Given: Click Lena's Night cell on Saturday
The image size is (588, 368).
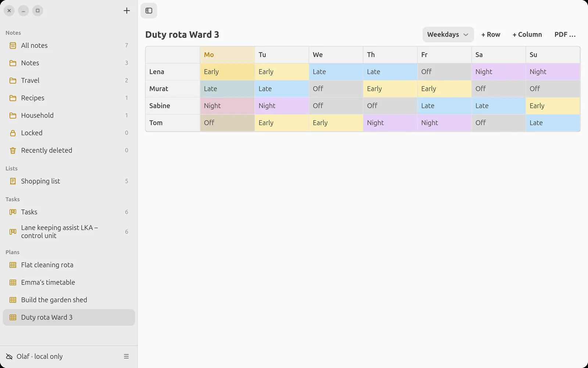Looking at the screenshot, I should tap(498, 72).
